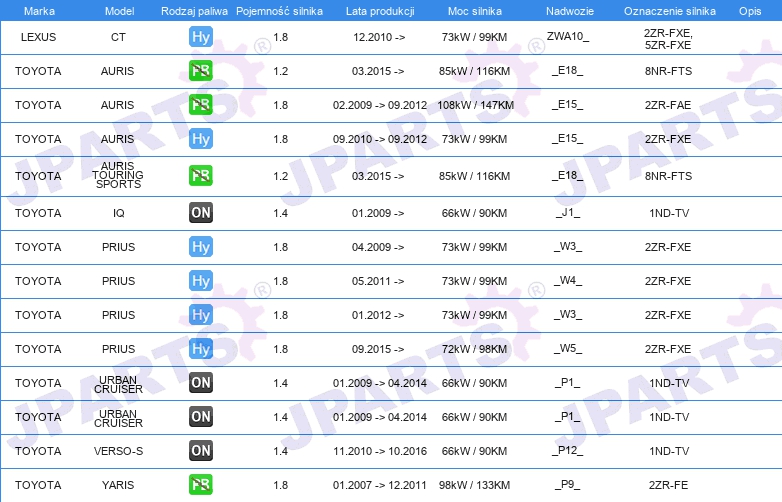The width and height of the screenshot is (782, 502).
Task: Click the Hy icon in Prius 04.2009 row
Action: (x=201, y=247)
